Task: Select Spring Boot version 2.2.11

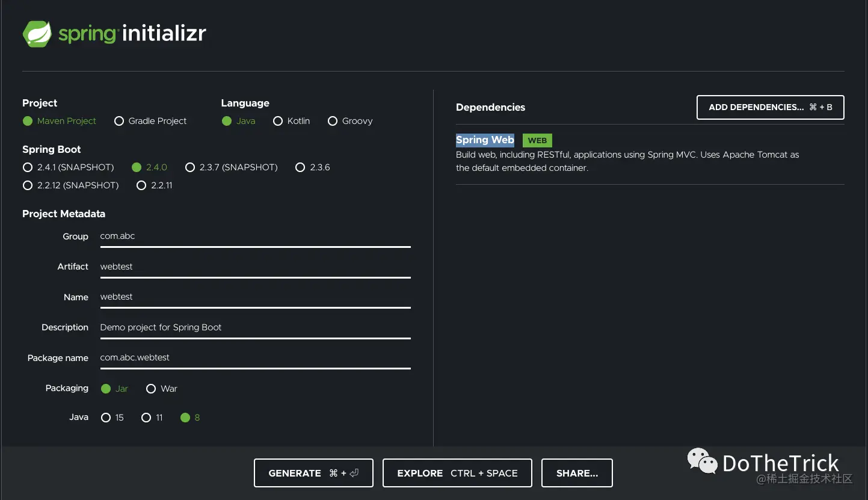Action: tap(141, 185)
